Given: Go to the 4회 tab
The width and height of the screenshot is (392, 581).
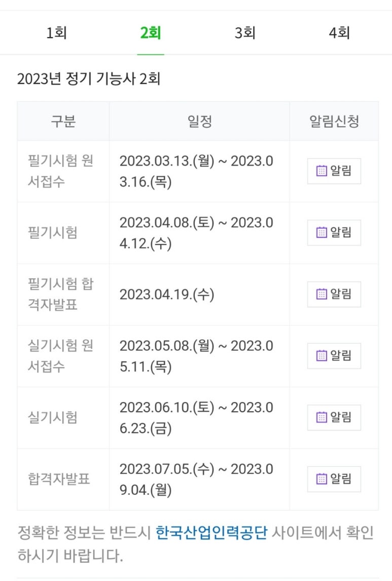Looking at the screenshot, I should click(x=339, y=33).
